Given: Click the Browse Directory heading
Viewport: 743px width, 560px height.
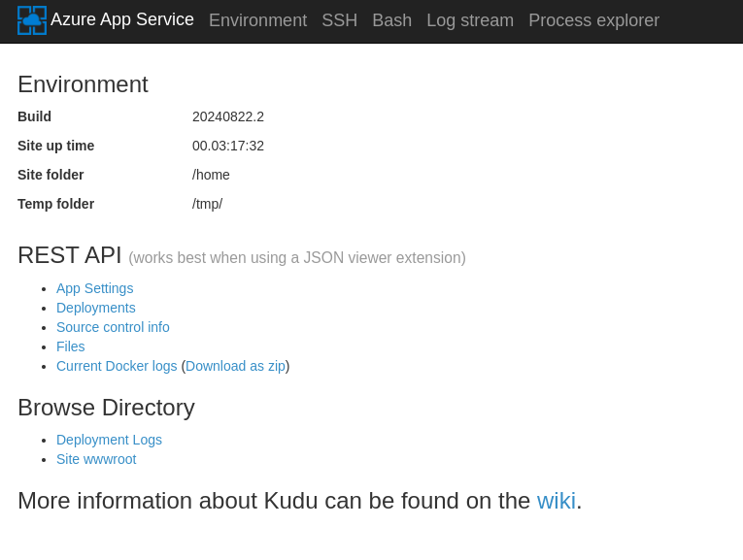Looking at the screenshot, I should coord(106,408).
